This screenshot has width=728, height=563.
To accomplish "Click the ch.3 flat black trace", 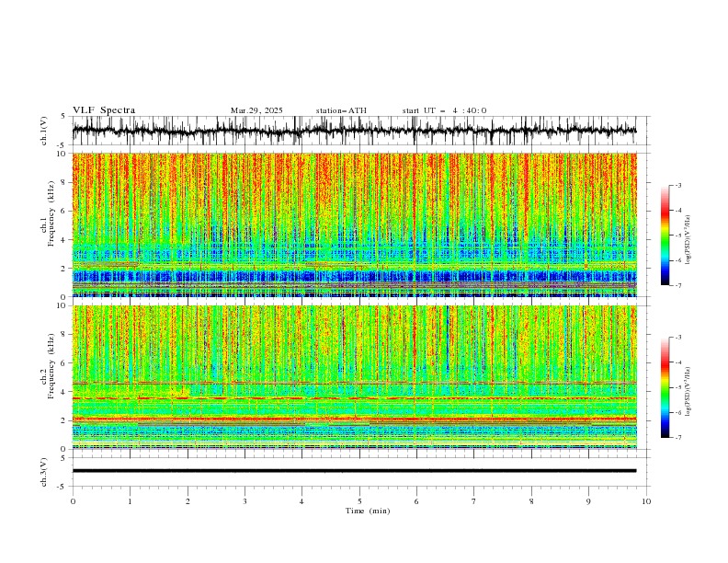I will pos(354,471).
